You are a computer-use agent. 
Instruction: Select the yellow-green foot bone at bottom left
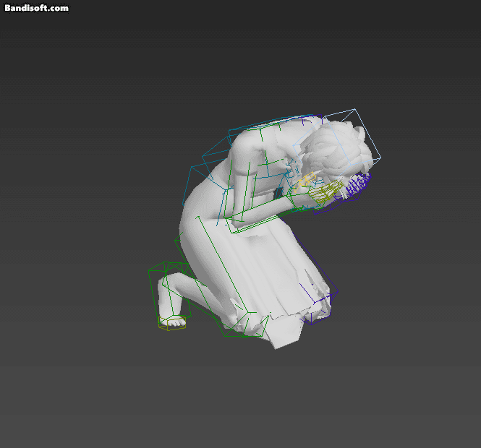[x=172, y=324]
